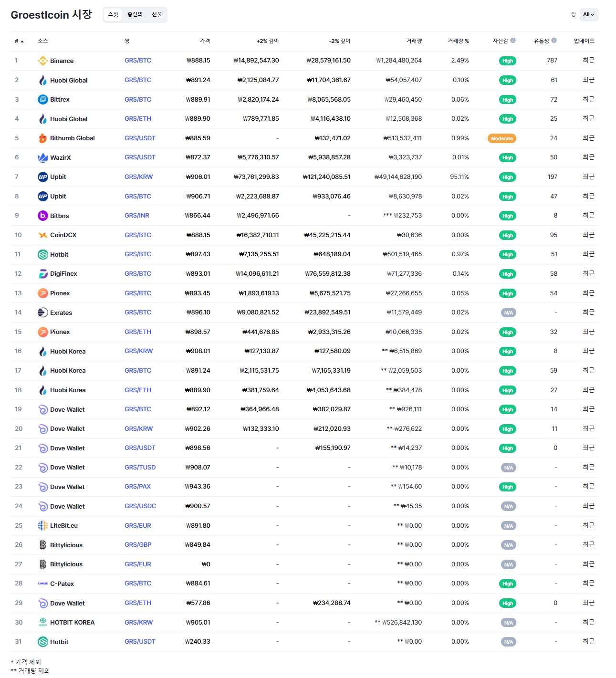Click Hotbit logo in row 31

point(42,642)
